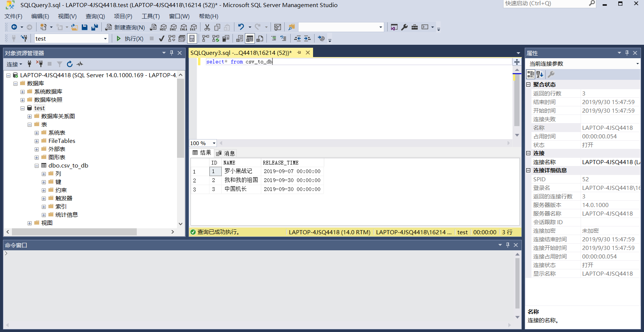
Task: Toggle Results to Grid output mode
Action: pos(250,38)
